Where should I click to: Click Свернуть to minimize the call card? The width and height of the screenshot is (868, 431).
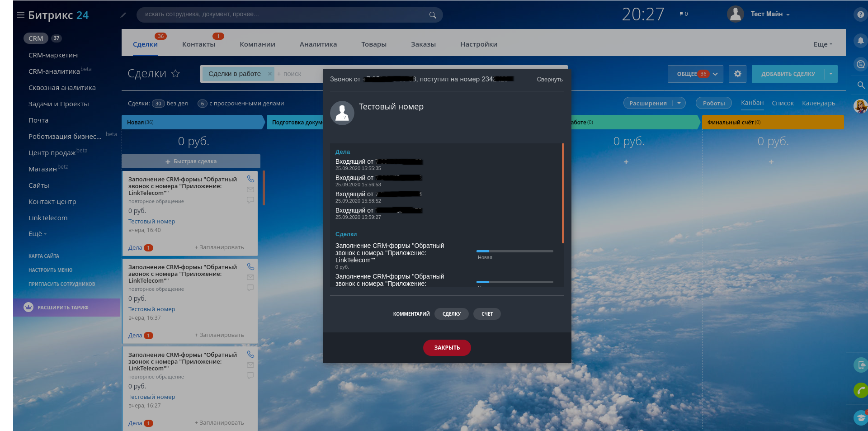[x=549, y=80]
